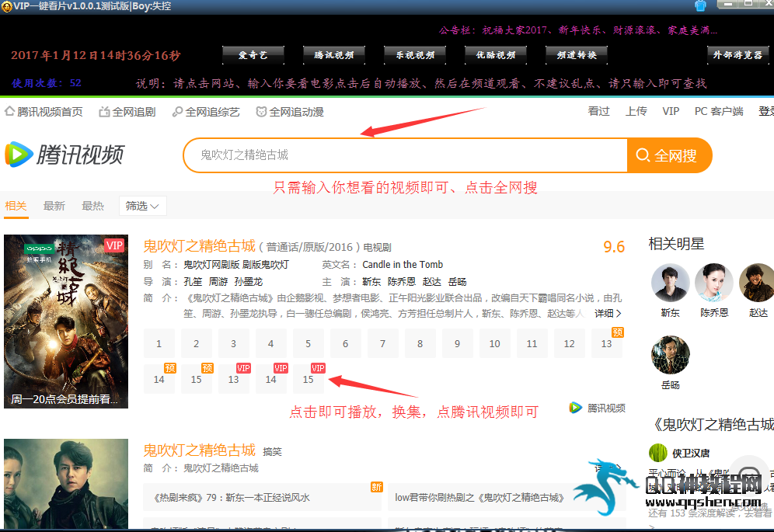Play episode 13 marked 预
This screenshot has width=774, height=532.
pos(607,343)
